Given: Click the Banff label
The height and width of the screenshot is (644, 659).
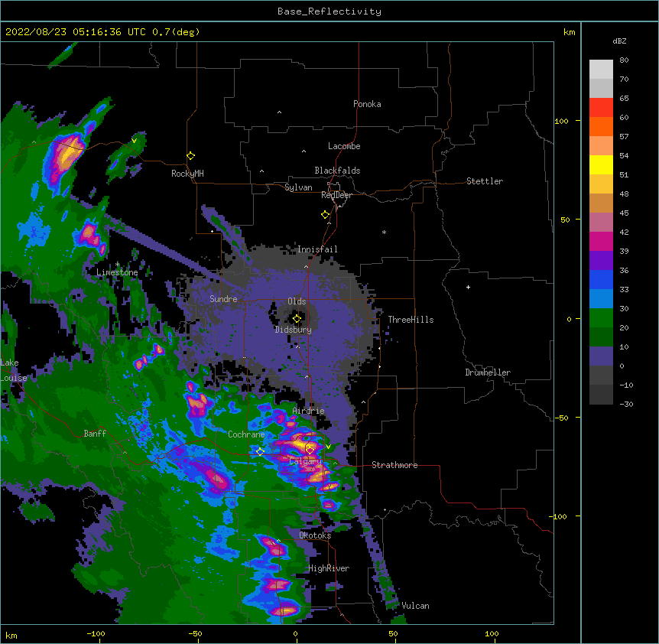Looking at the screenshot, I should click(95, 434).
